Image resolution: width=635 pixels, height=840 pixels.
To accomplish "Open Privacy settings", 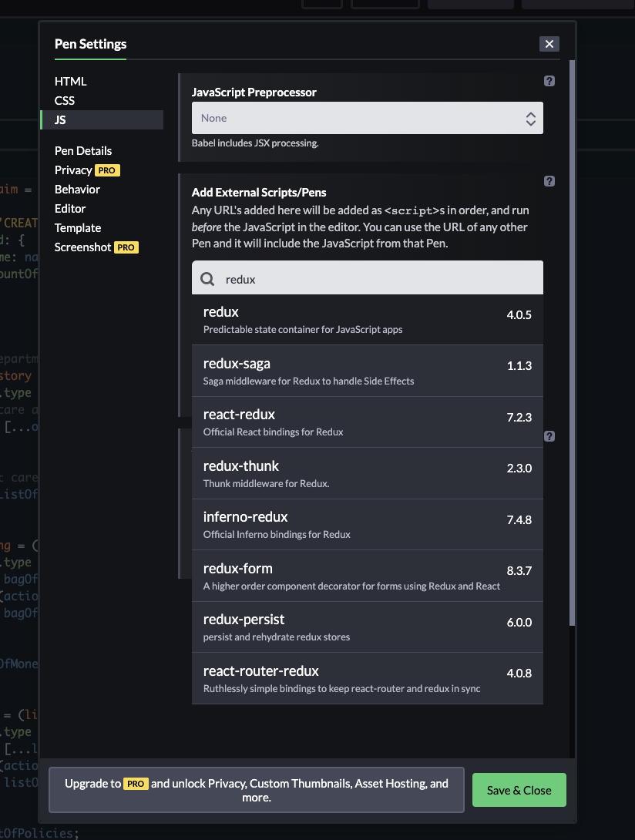I will 73,170.
